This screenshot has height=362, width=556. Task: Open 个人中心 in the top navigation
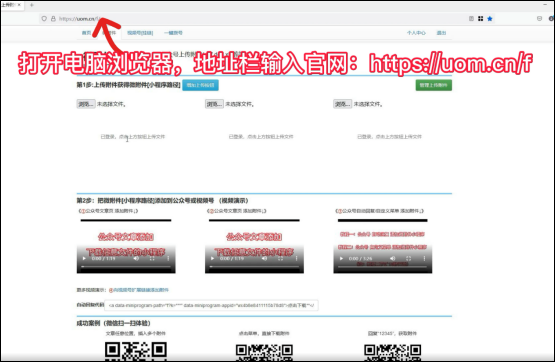click(x=416, y=33)
